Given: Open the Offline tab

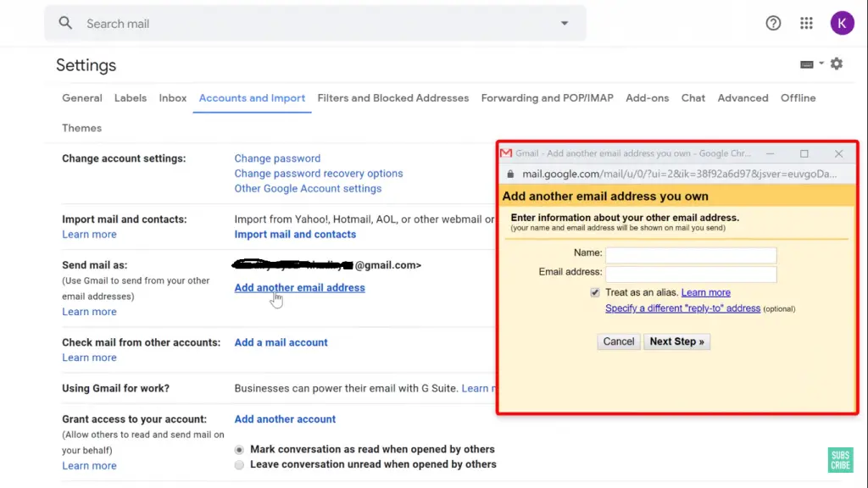Looking at the screenshot, I should [x=798, y=98].
